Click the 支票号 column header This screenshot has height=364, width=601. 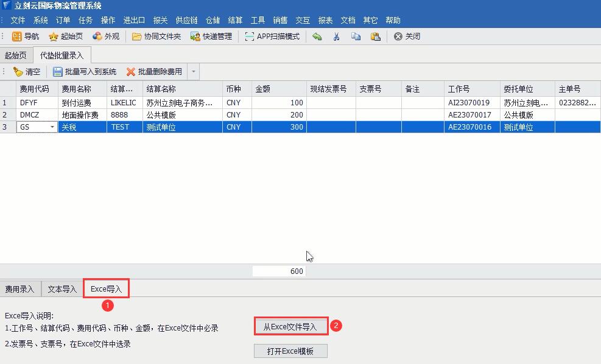click(379, 89)
